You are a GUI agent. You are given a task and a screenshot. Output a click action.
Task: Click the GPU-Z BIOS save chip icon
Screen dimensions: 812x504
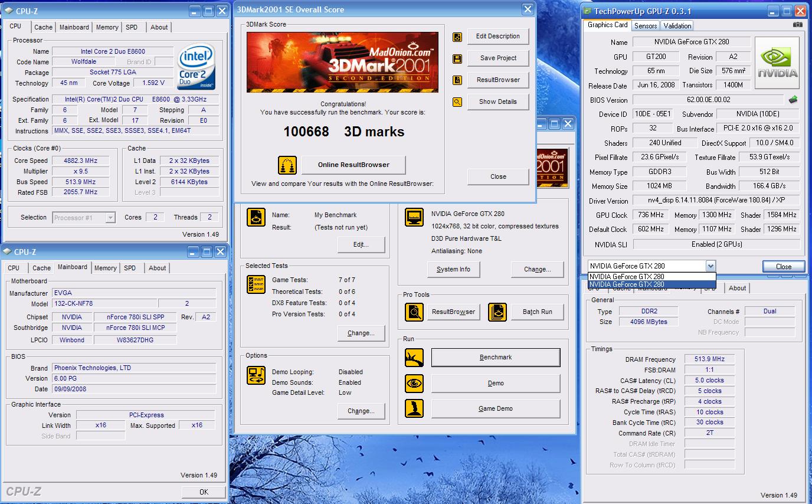793,100
